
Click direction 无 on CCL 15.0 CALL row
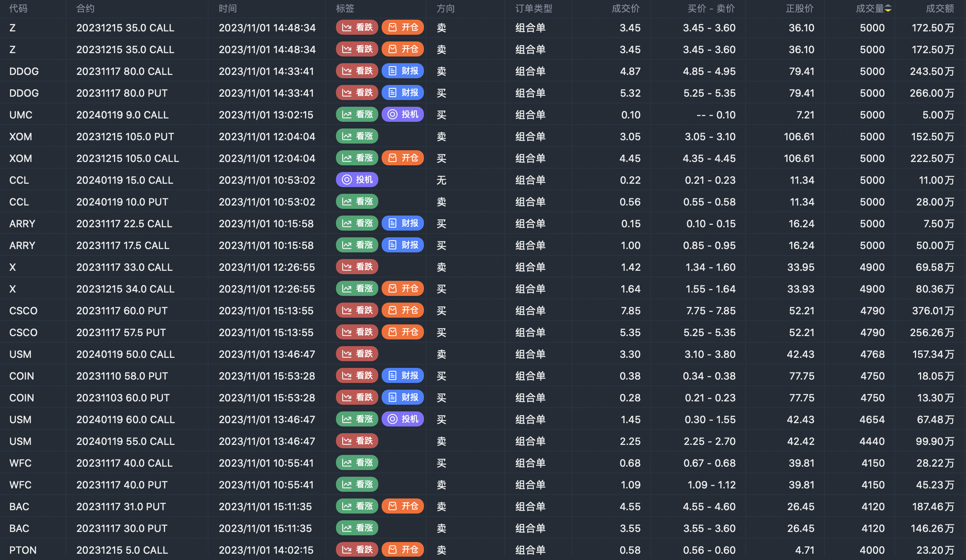tap(442, 180)
